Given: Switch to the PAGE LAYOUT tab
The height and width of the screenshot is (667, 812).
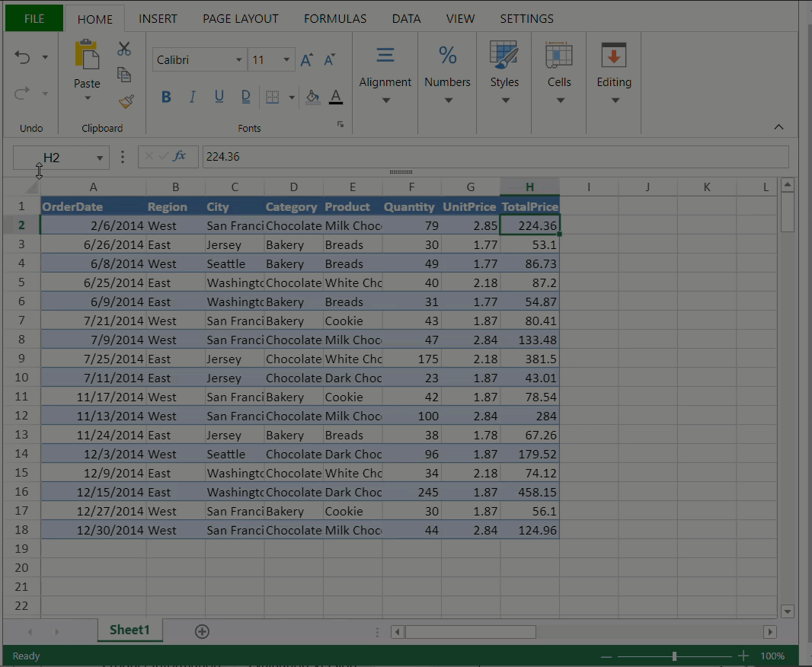Looking at the screenshot, I should 240,18.
